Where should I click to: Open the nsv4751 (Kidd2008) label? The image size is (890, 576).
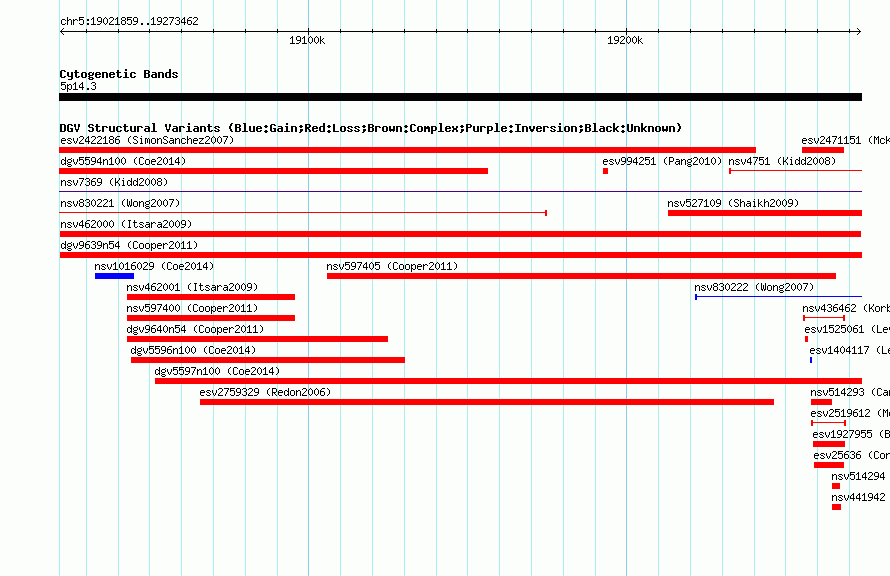coord(782,161)
